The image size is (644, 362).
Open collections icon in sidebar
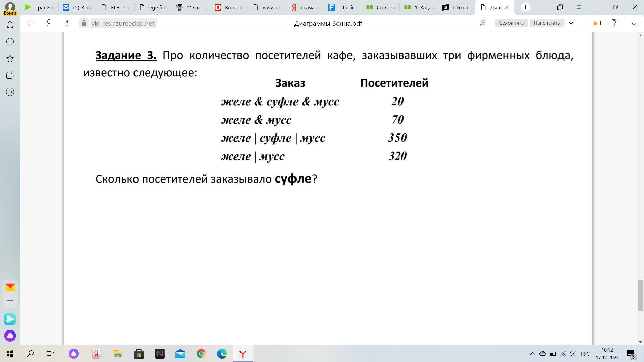tap(10, 75)
